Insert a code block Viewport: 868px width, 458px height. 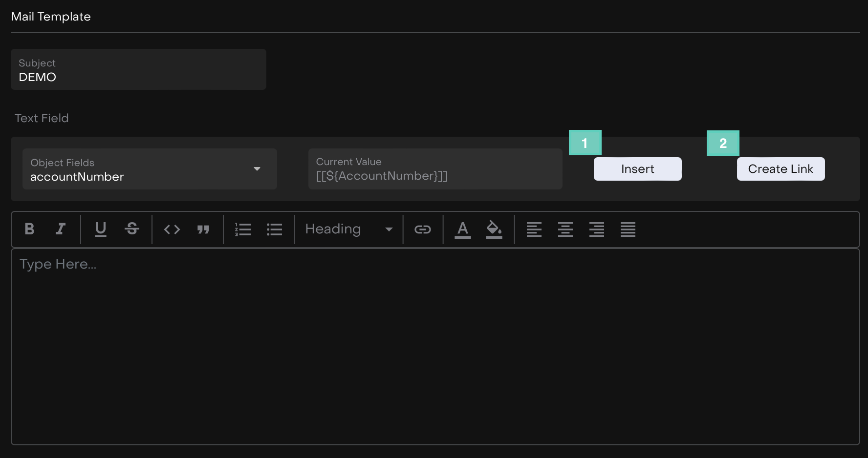(172, 229)
